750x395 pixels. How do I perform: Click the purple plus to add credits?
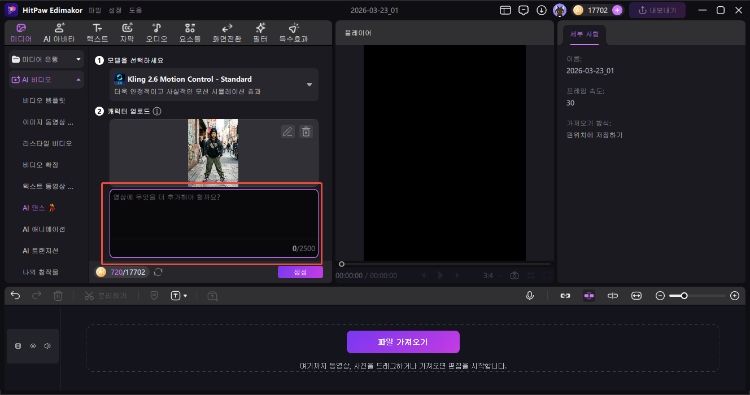click(x=618, y=10)
